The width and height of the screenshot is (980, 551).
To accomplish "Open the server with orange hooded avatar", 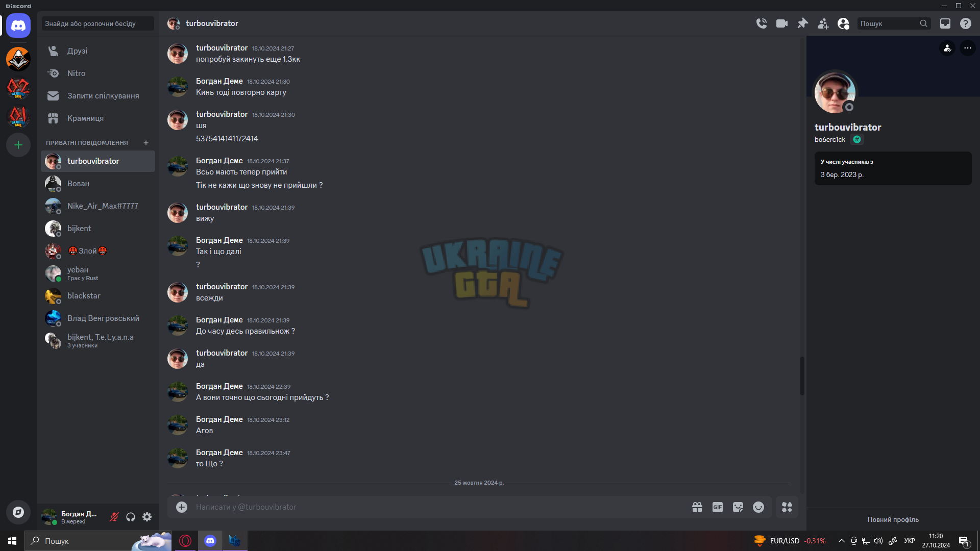I will [18, 59].
